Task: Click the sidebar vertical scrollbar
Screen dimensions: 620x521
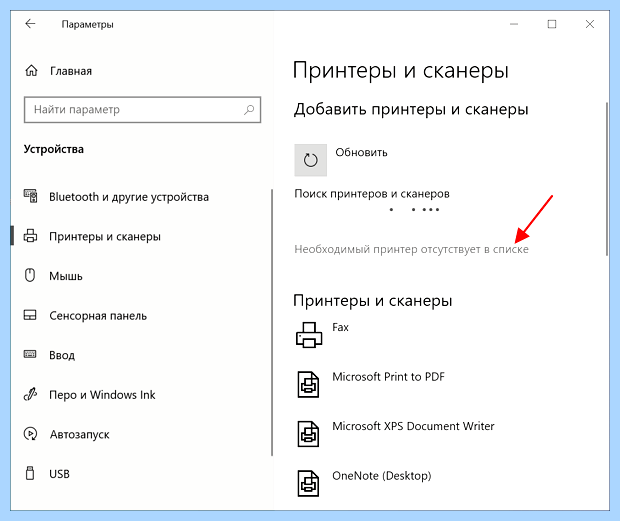Action: [x=272, y=323]
